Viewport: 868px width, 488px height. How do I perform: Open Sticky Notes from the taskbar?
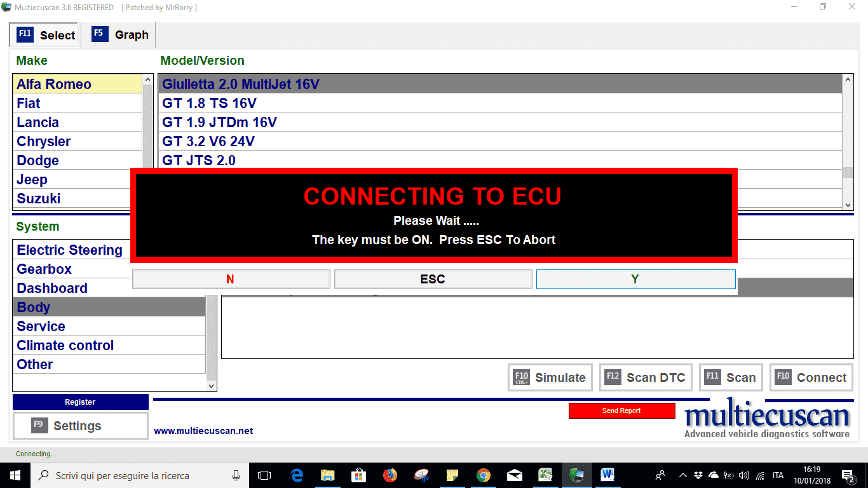[452, 475]
